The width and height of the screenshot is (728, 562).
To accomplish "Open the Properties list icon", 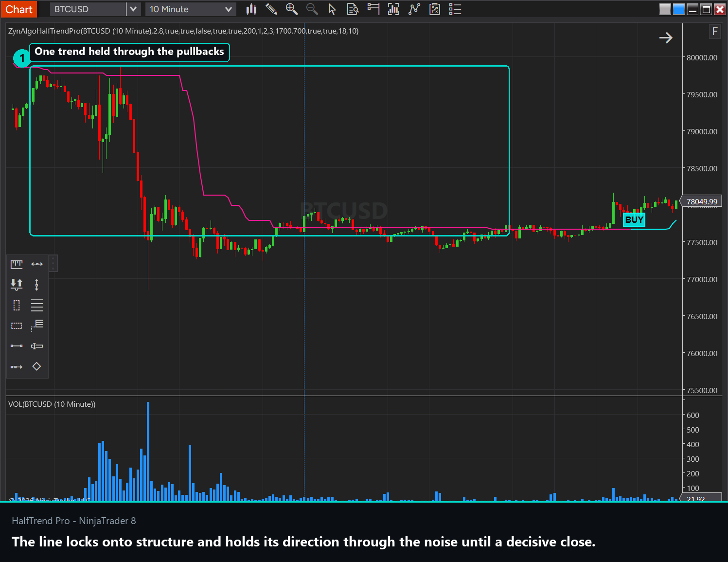I will [455, 9].
